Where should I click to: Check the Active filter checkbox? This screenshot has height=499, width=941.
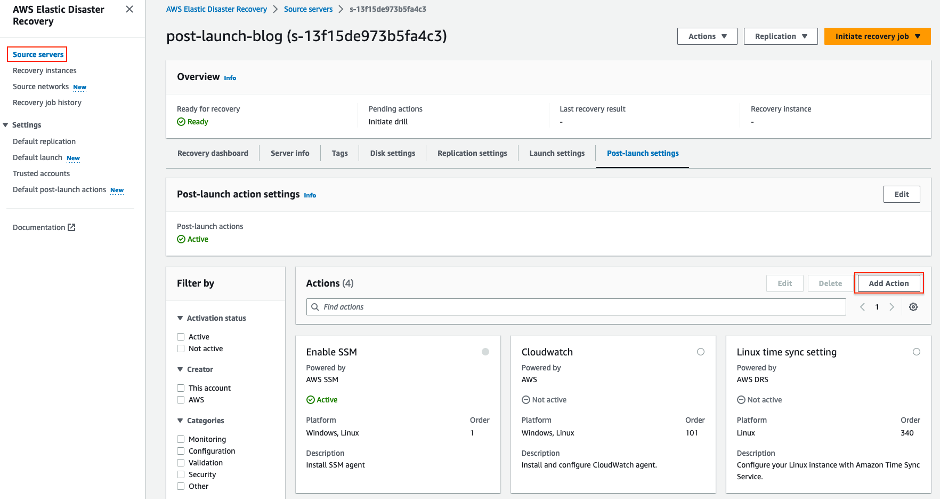(181, 337)
